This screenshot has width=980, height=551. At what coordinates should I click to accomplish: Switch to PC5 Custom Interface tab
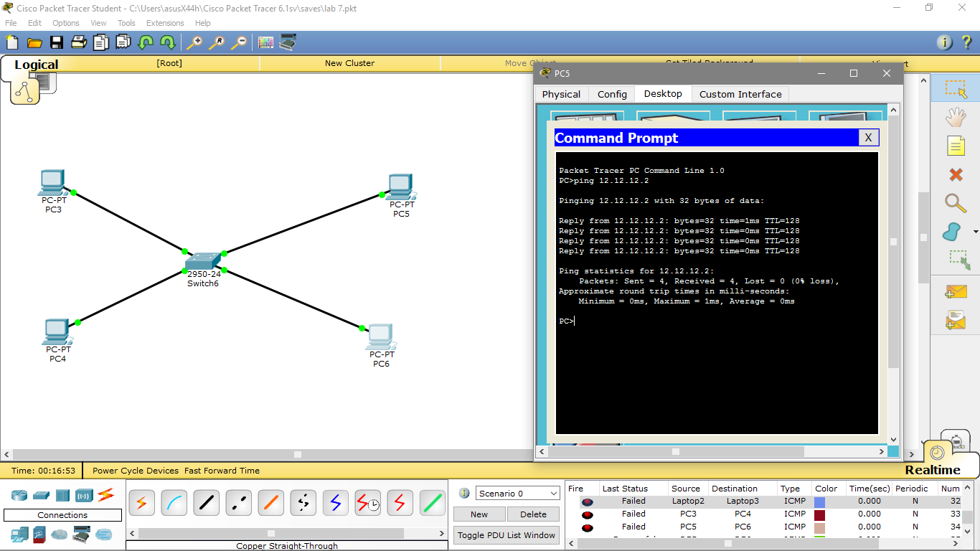(740, 94)
